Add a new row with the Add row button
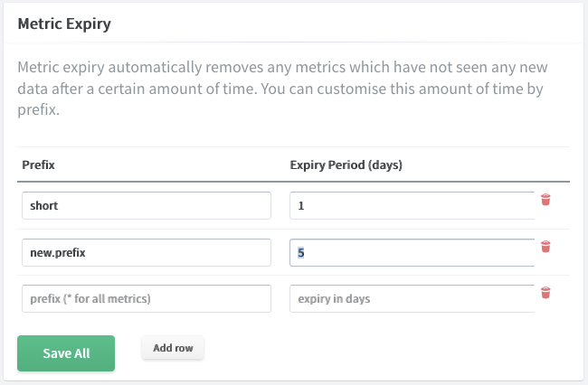Viewport: 588px width, 385px height. [173, 348]
